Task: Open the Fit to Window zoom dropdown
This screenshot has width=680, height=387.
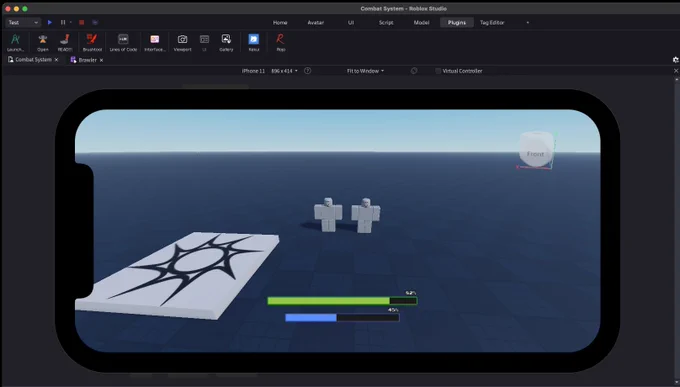Action: 365,71
